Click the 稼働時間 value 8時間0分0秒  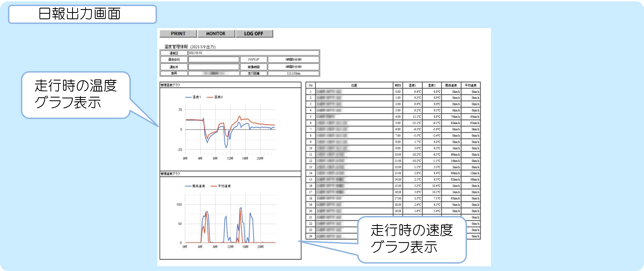coord(294,67)
